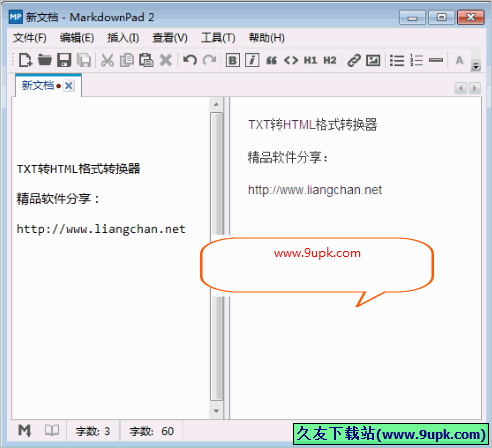Image resolution: width=492 pixels, height=448 pixels.
Task: Click the status bar counter 字数: 3
Action: point(93,431)
